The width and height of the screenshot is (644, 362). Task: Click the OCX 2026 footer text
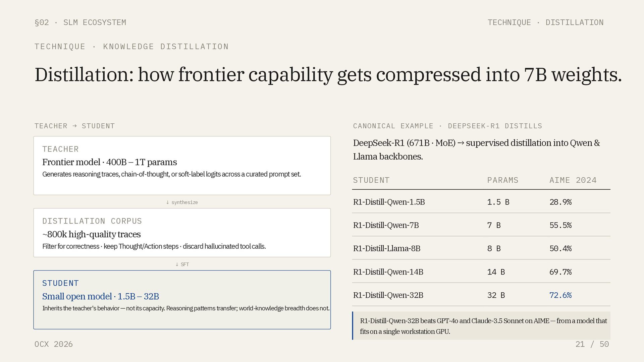point(54,344)
